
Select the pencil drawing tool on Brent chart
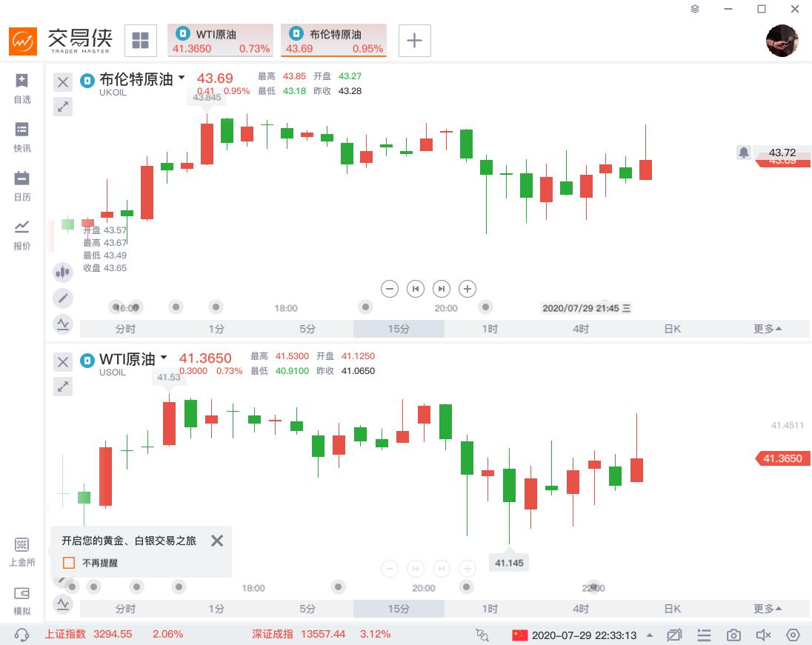pyautogui.click(x=63, y=298)
